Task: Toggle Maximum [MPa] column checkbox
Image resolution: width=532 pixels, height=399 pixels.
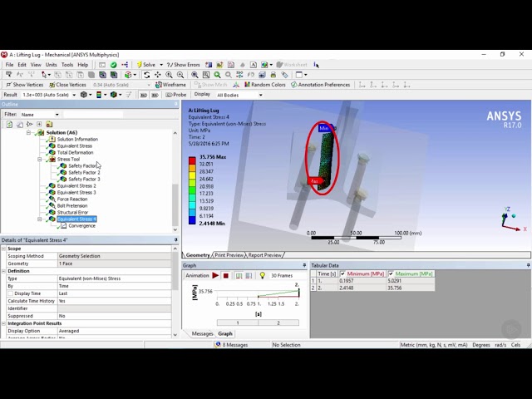Action: (391, 273)
